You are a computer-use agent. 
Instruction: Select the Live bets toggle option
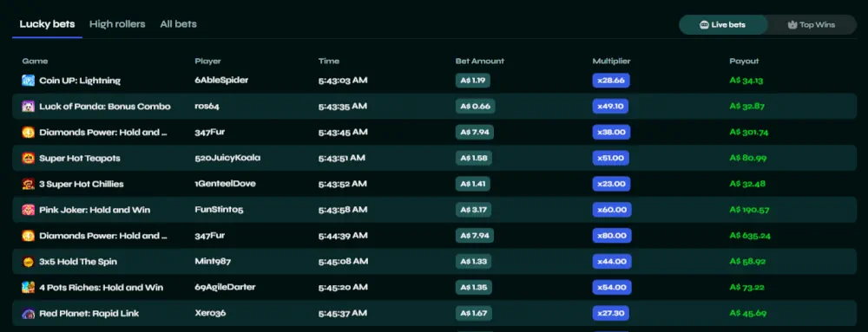point(723,25)
